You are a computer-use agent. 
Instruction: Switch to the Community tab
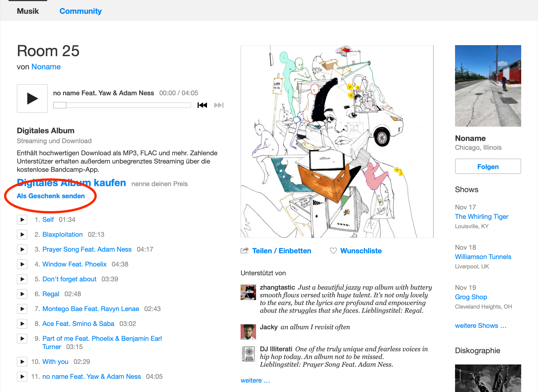pyautogui.click(x=80, y=11)
